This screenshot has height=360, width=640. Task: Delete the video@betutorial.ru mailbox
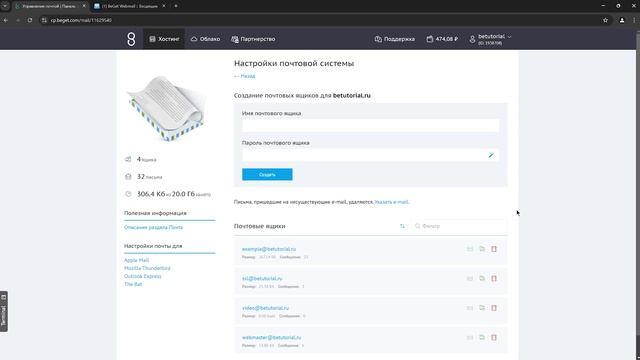tap(494, 308)
